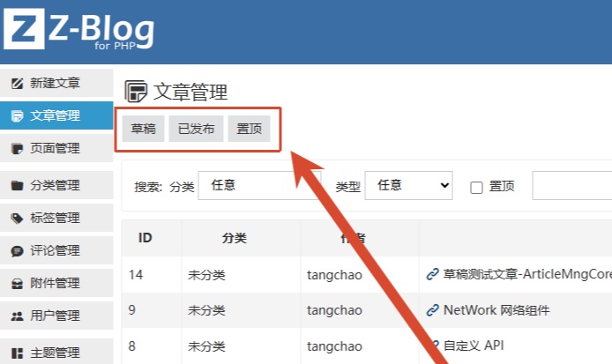612x364 pixels.
Task: Open article NetWork 网络组件
Action: coord(496,310)
